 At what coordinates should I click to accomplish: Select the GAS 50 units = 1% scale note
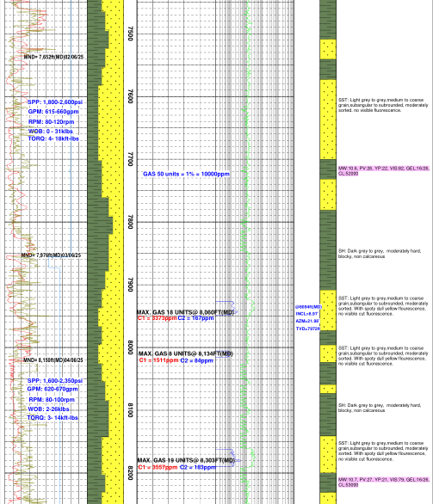pos(186,174)
